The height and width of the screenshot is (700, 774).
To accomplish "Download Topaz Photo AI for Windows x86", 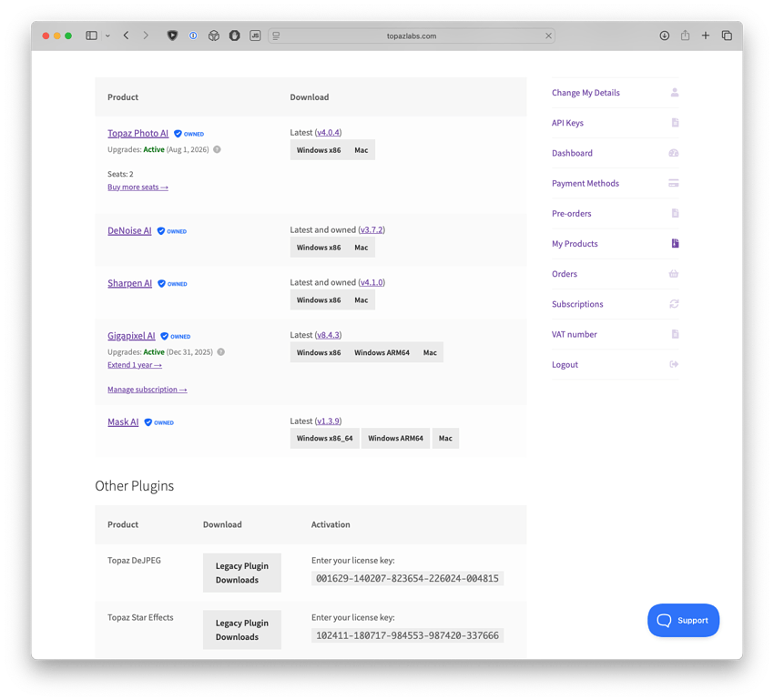I will tap(319, 150).
